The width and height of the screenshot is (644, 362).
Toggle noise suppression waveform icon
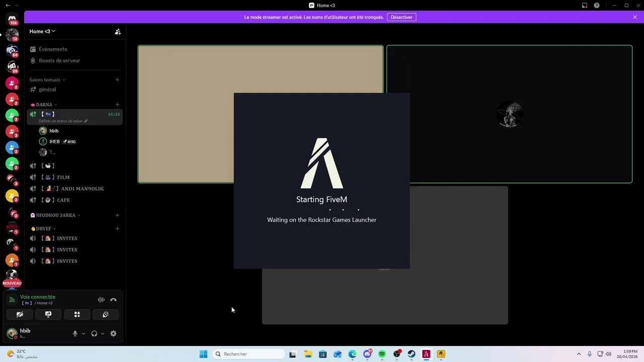[101, 300]
